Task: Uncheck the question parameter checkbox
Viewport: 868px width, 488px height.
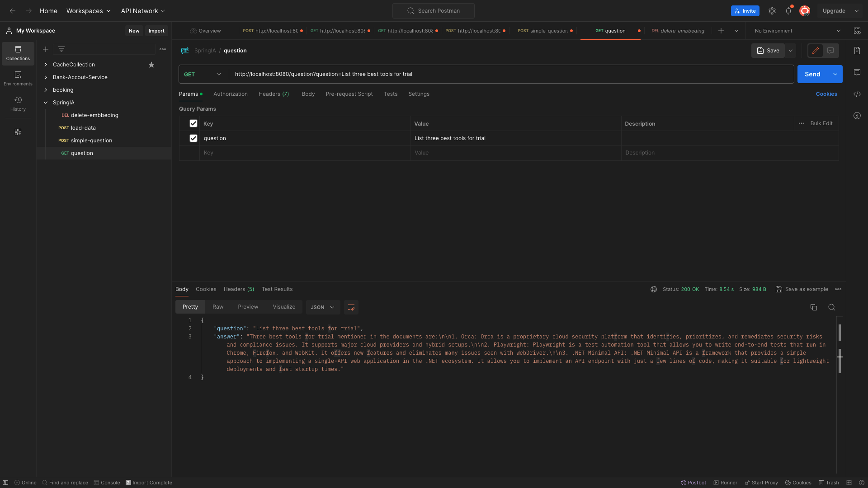Action: coord(193,138)
